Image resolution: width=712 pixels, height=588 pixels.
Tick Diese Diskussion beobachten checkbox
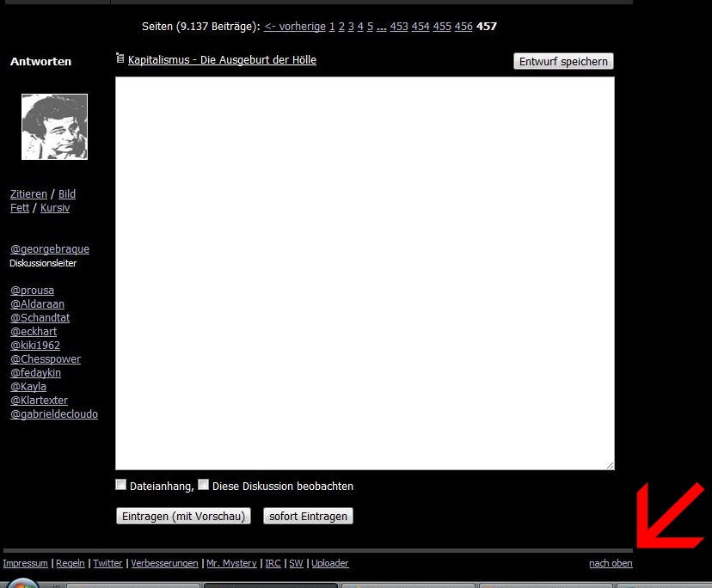[x=204, y=485]
